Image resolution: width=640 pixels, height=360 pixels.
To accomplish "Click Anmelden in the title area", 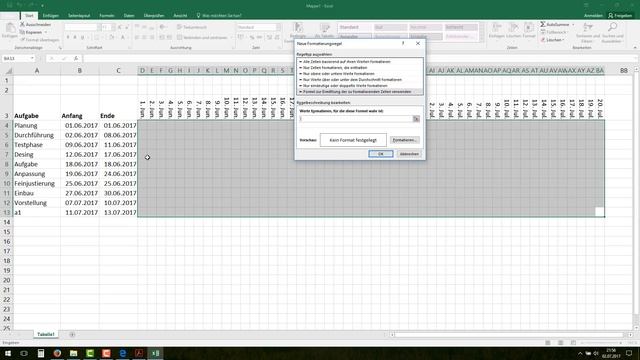I will (x=593, y=16).
